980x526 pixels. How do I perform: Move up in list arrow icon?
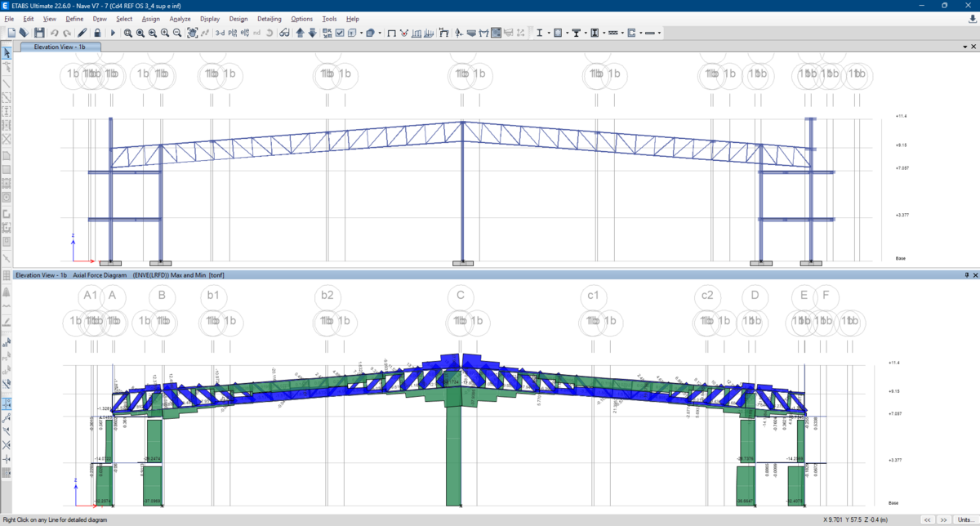(300, 33)
